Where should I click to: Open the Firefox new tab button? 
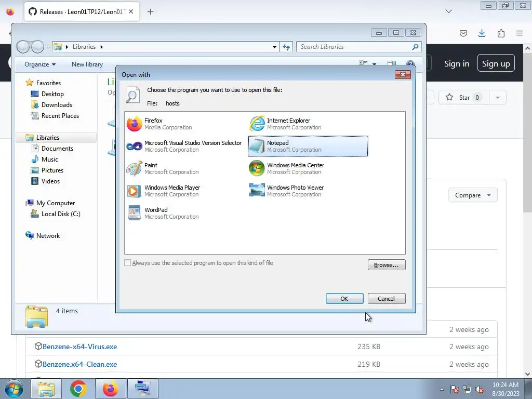pos(150,12)
